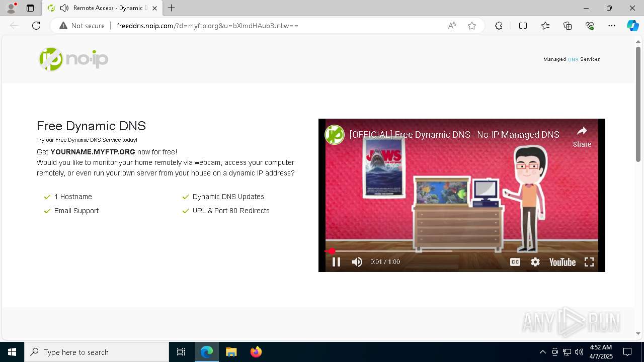Click the Email Support feature item
The height and width of the screenshot is (362, 644).
[x=71, y=211]
